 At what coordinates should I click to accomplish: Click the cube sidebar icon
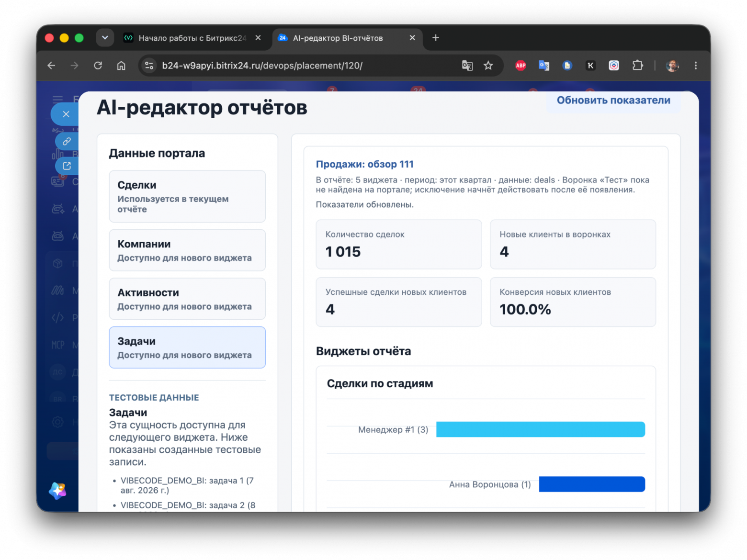57,263
